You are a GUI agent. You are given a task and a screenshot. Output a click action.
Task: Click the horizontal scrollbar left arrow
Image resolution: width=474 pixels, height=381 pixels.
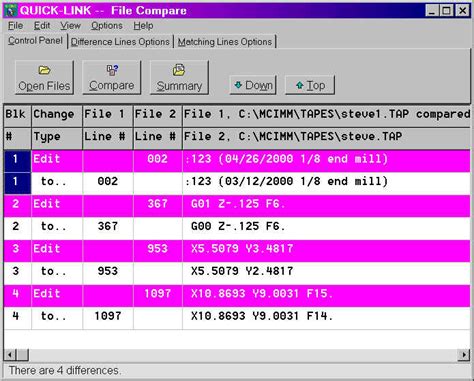(x=10, y=355)
